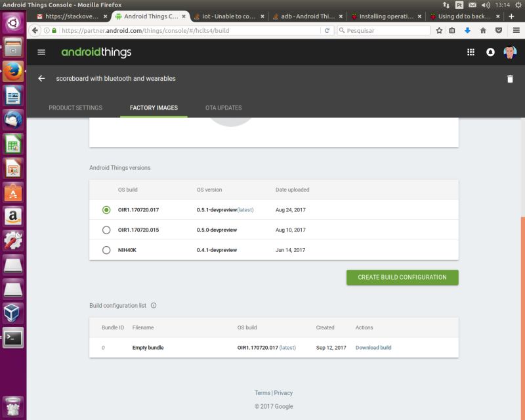Viewport: 525px width, 420px height.
Task: Click the Build configuration list info icon
Action: [x=154, y=305]
